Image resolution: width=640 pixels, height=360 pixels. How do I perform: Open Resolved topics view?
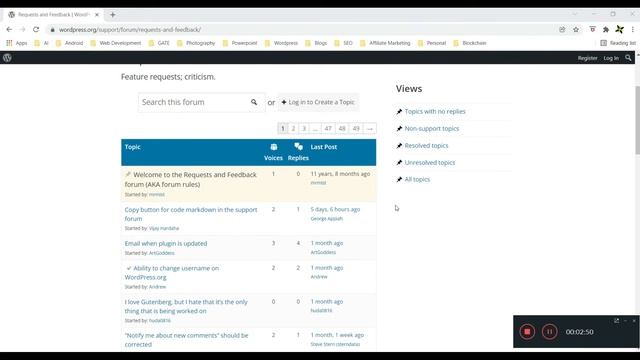(427, 146)
